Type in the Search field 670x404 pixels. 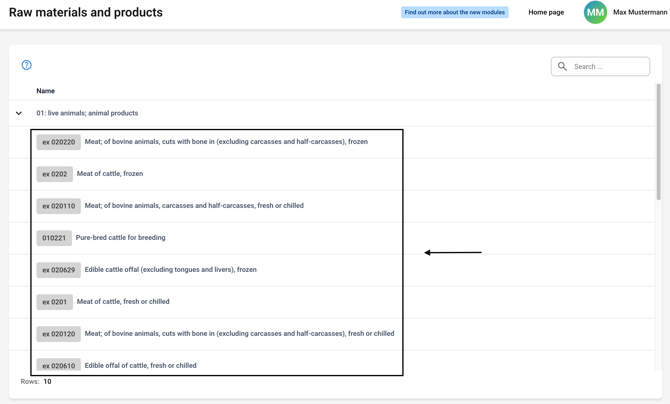point(608,67)
